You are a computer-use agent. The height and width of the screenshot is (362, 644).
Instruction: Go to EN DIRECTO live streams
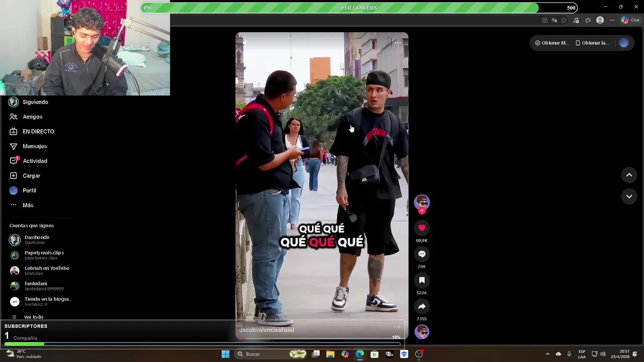pyautogui.click(x=32, y=131)
